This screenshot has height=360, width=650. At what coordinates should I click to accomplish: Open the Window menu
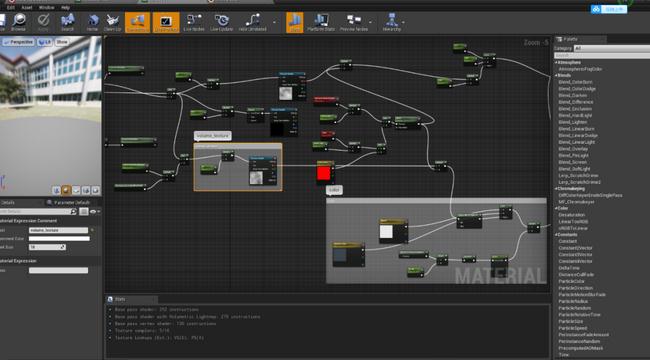tap(46, 7)
